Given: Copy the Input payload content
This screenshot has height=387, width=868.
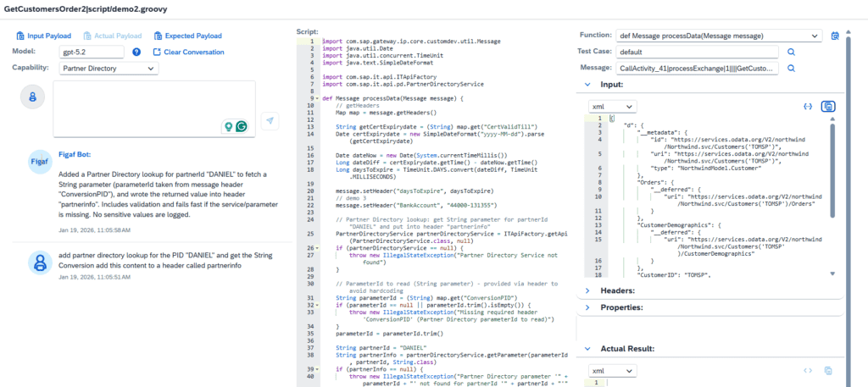Looking at the screenshot, I should [828, 106].
